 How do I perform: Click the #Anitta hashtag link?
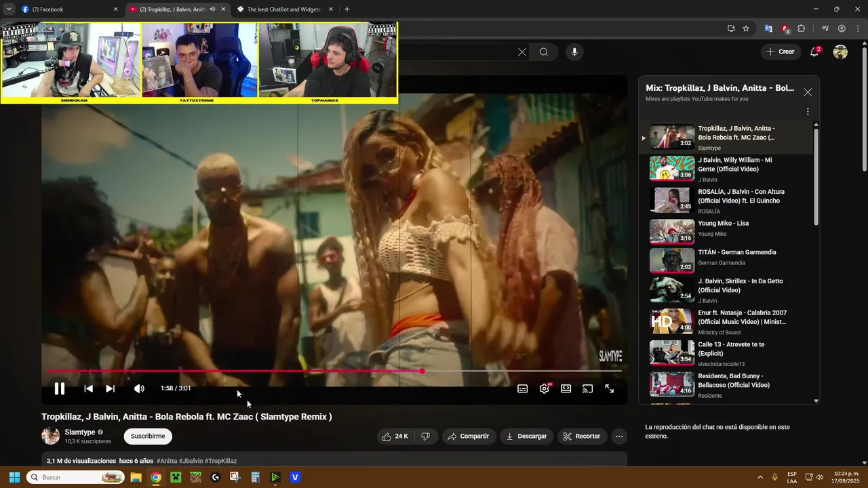click(x=167, y=461)
